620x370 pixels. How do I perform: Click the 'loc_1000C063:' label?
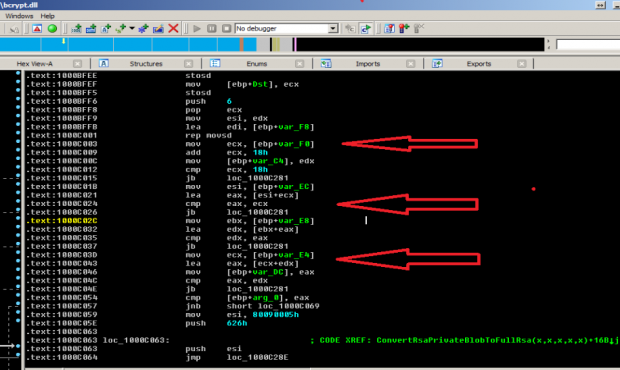click(x=136, y=340)
